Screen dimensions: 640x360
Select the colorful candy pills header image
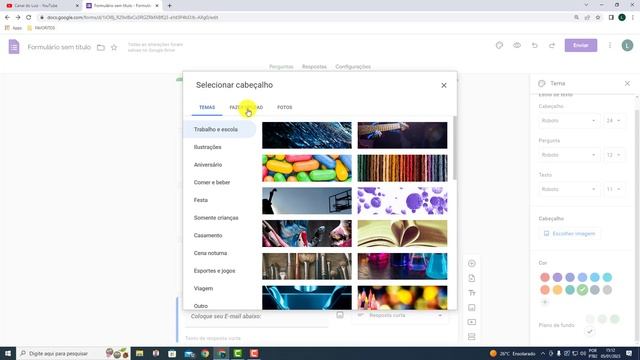[307, 168]
